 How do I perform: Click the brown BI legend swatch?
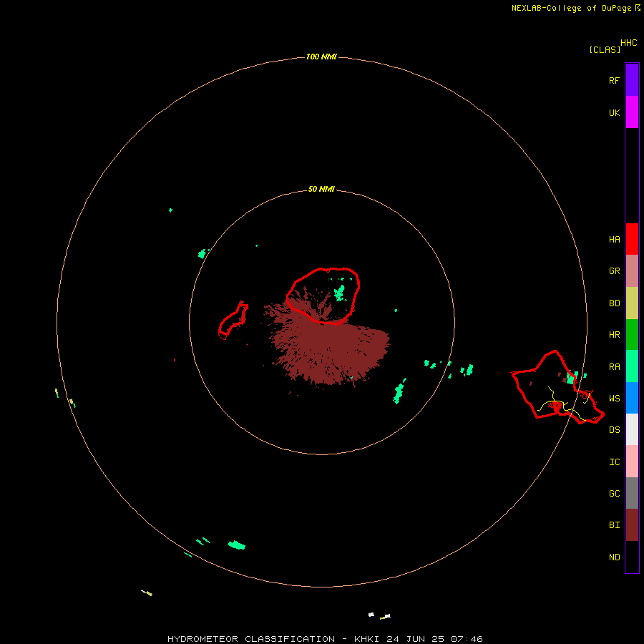[x=632, y=525]
